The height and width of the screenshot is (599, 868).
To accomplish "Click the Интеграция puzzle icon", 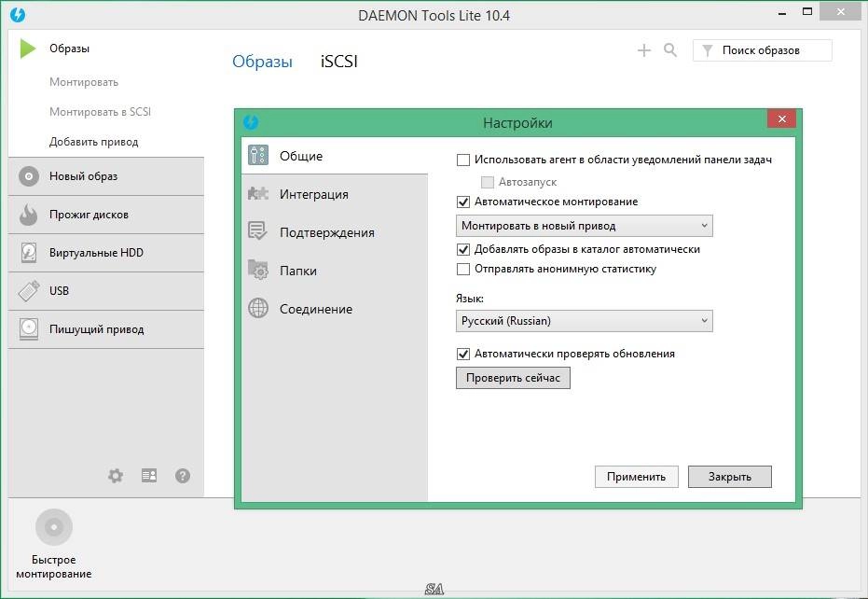I will (x=258, y=194).
